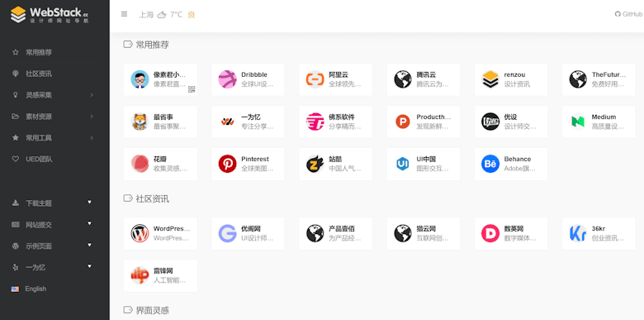Expand the 常用工具 sidebar chevron
644x320 pixels.
tap(92, 138)
